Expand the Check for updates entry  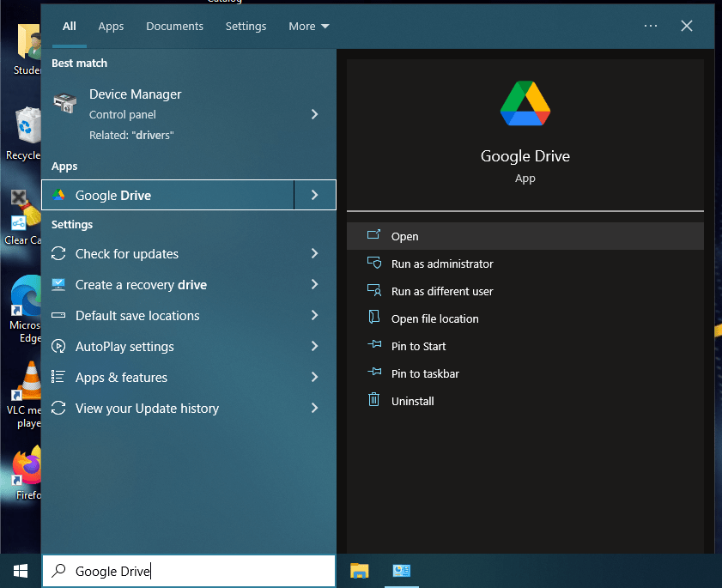[314, 254]
